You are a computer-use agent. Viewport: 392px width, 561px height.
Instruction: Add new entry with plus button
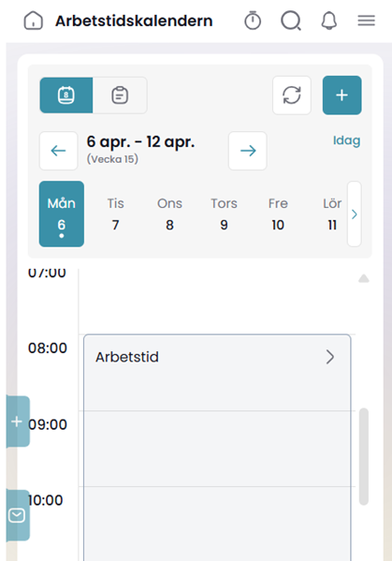342,96
